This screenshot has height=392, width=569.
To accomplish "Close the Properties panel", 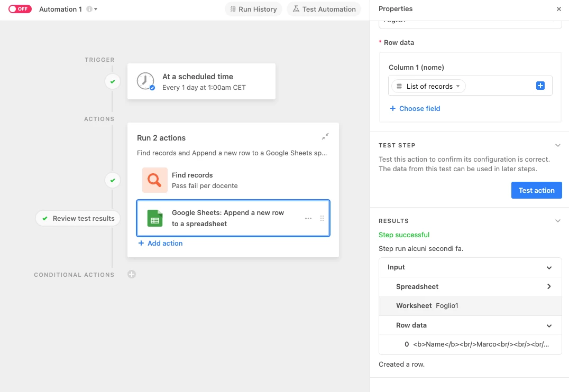I will 559,9.
